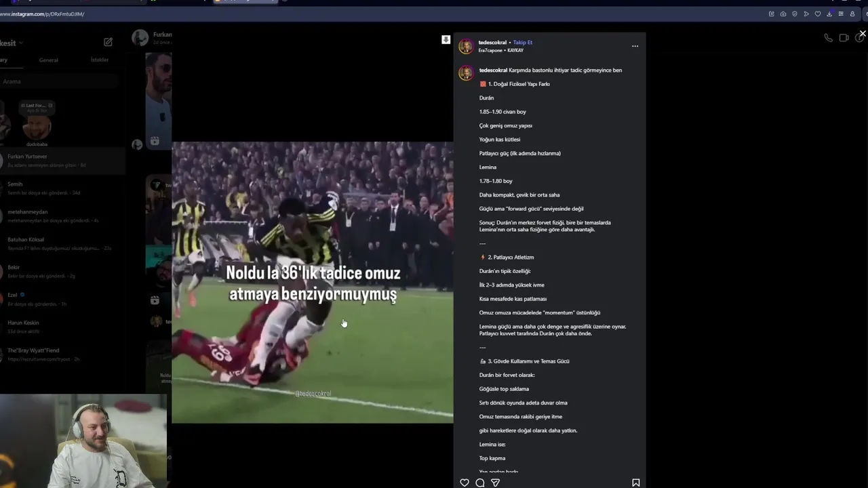This screenshot has height=488, width=868.
Task: Open Batuhan Köksal conversation
Action: [x=62, y=244]
